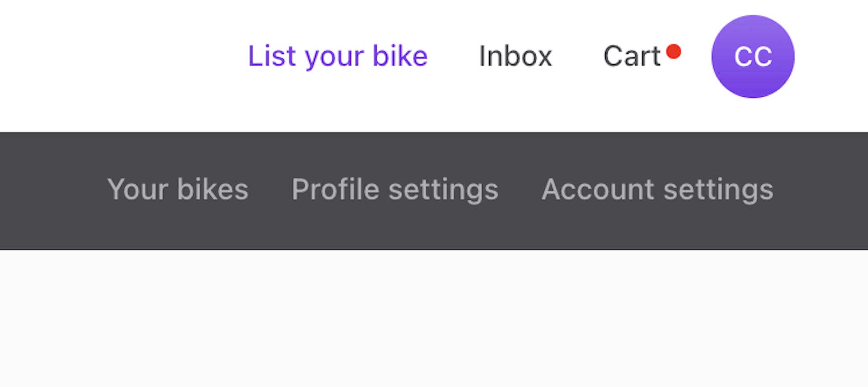Click the red notification dot on Cart
Viewport: 868px width, 387px height.
tap(674, 51)
